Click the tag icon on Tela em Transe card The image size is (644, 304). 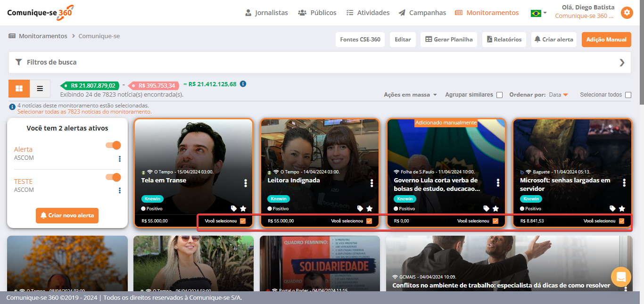tap(234, 208)
